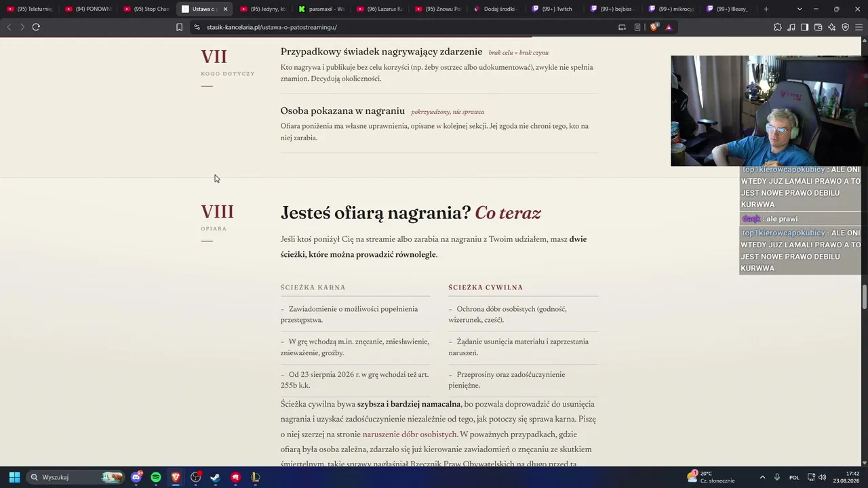Switch to the bejbiss Twitch tab
This screenshot has width=868, height=488.
[x=612, y=9]
